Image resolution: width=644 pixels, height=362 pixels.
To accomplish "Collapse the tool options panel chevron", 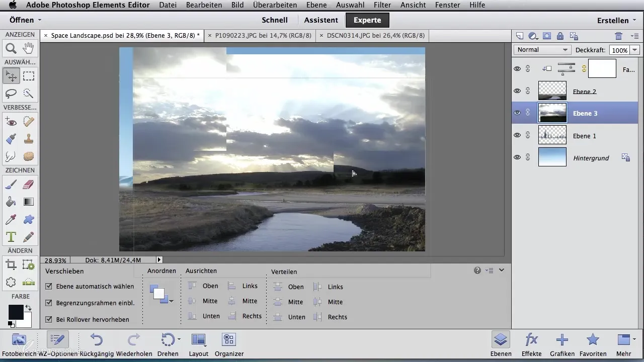I will 502,270.
